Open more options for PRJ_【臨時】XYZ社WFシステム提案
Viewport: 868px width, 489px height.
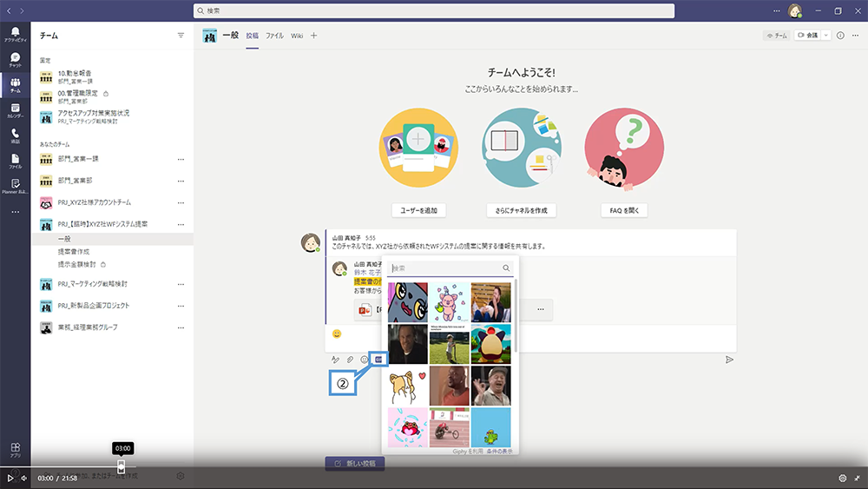pos(181,224)
